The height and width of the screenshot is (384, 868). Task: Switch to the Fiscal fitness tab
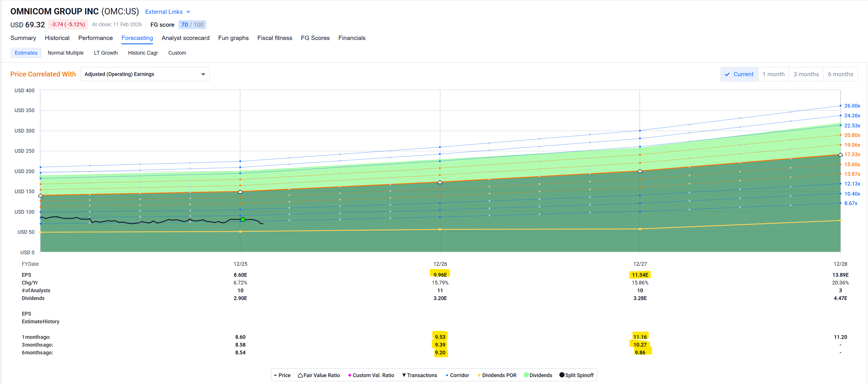[275, 38]
